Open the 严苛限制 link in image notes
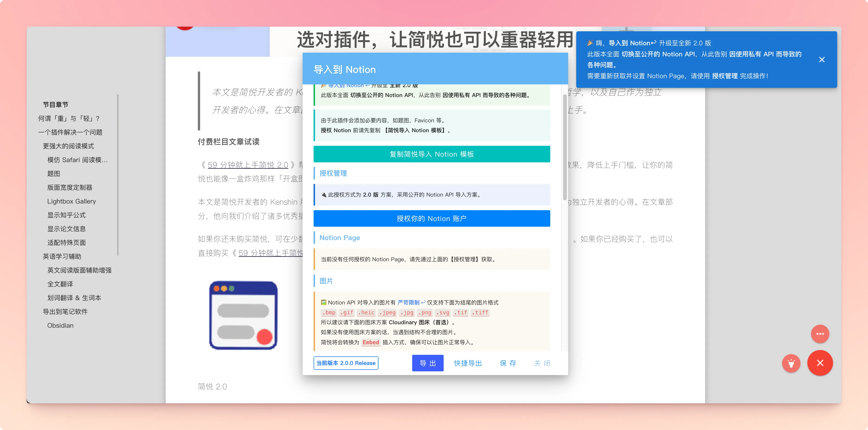 tap(408, 303)
